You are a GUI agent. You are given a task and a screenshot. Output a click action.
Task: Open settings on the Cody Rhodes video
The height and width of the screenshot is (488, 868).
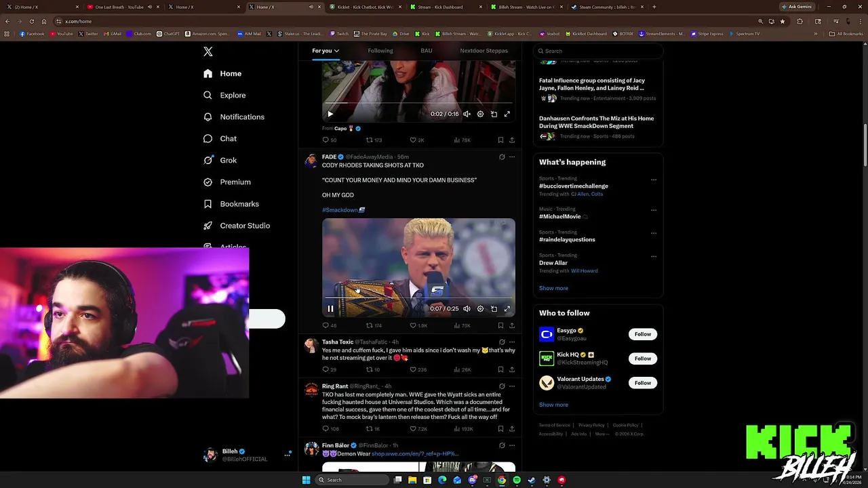pyautogui.click(x=480, y=308)
